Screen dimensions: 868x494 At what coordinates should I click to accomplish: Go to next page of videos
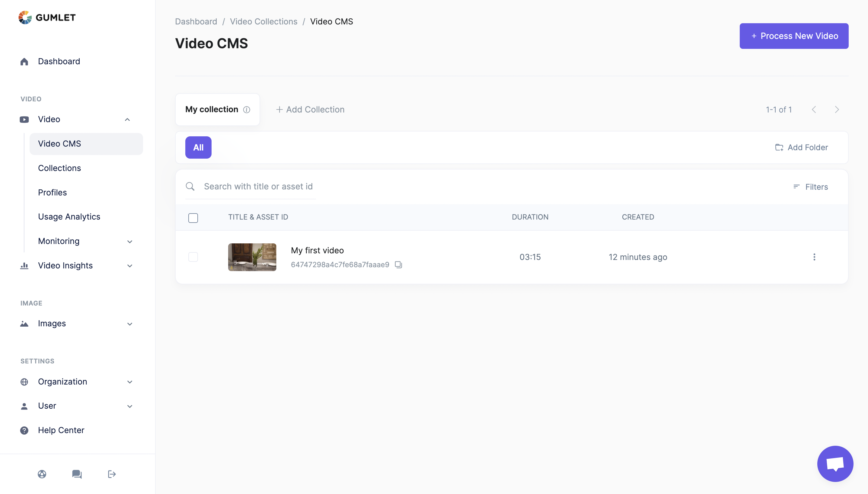(x=837, y=109)
